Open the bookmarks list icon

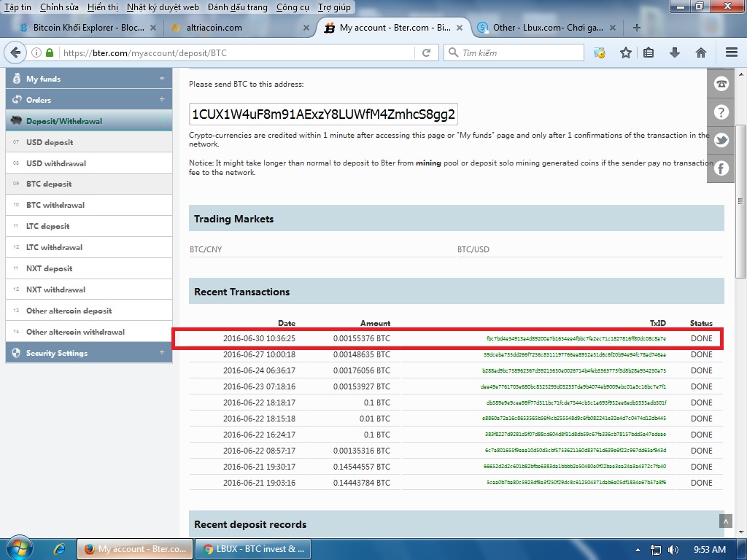tap(649, 52)
